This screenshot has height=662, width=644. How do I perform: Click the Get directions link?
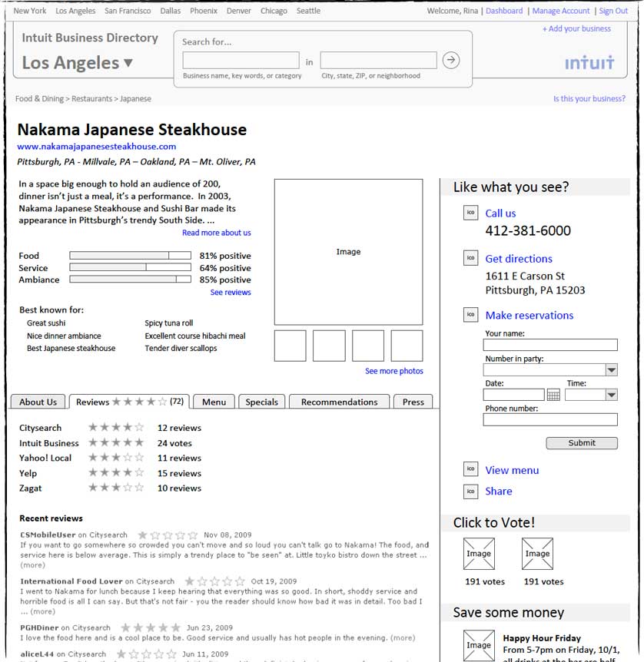[519, 259]
